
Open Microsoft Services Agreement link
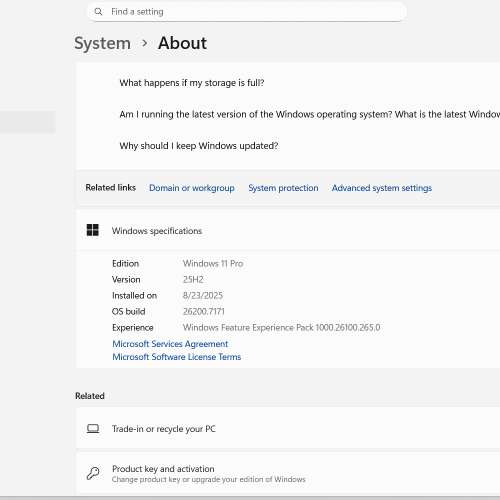coord(170,344)
